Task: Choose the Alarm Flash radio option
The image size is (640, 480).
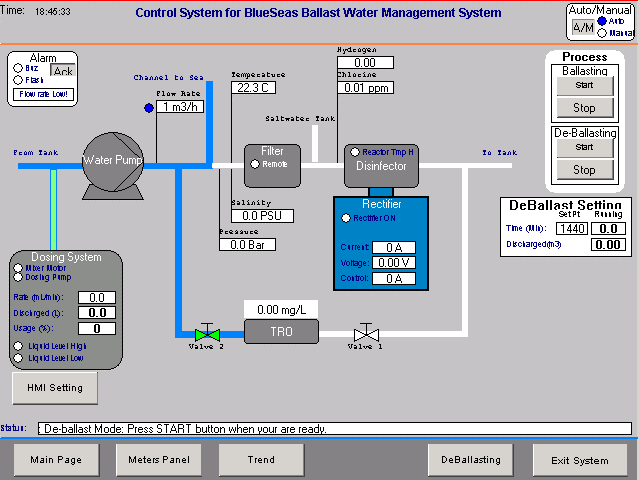Action: (x=19, y=80)
